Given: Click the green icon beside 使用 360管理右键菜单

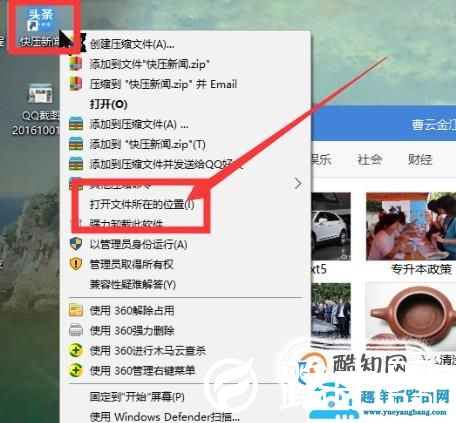Looking at the screenshot, I should pyautogui.click(x=76, y=370).
